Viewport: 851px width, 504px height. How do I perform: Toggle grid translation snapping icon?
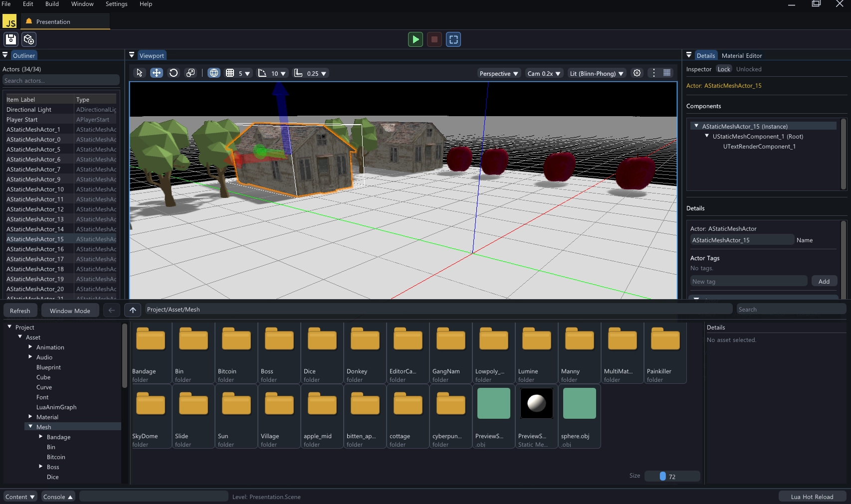(230, 73)
